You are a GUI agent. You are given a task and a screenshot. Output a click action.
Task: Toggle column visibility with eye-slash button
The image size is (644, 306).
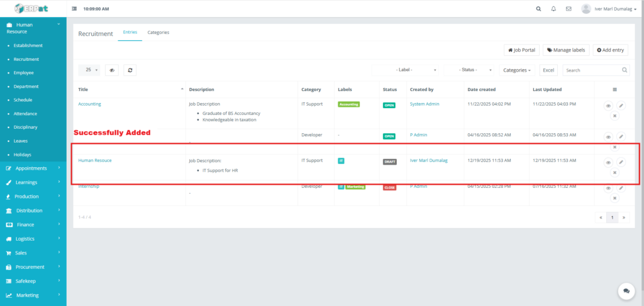(112, 70)
